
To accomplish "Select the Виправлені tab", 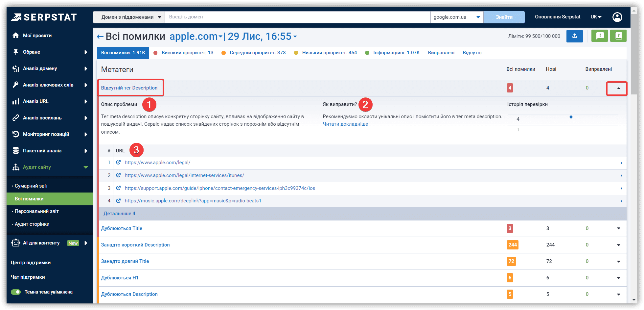I will coord(441,53).
